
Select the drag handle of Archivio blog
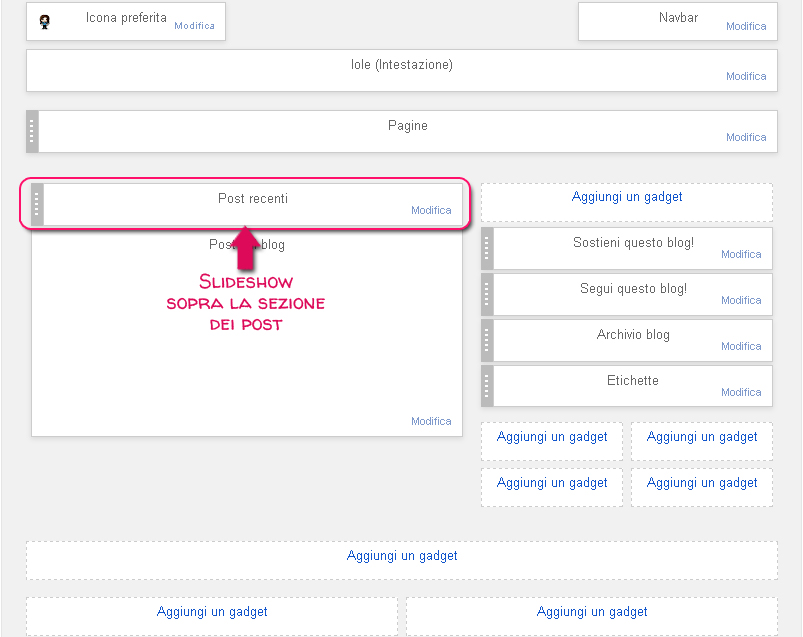(487, 340)
